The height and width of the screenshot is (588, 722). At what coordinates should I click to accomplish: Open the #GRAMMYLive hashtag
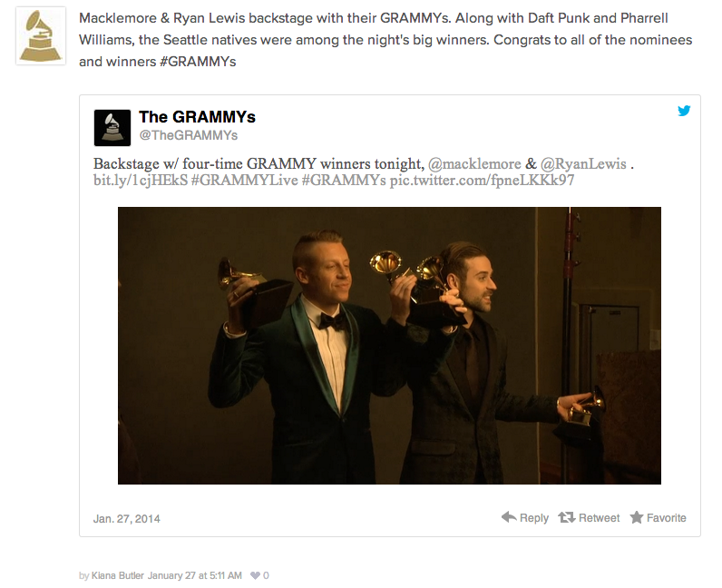pos(245,181)
